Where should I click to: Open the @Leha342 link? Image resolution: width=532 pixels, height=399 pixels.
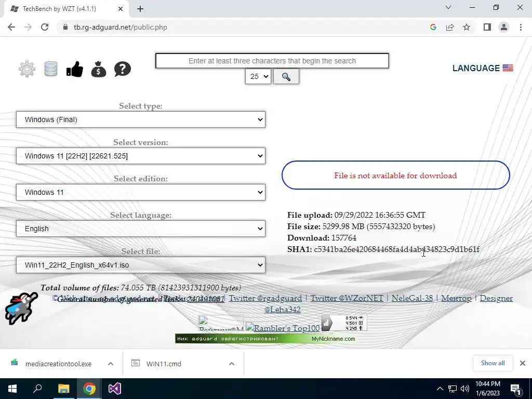pyautogui.click(x=282, y=310)
